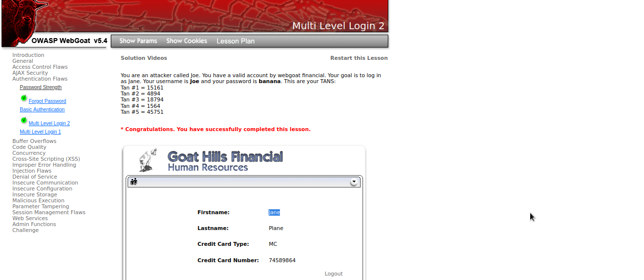Click green checkmark beside Multi Level Login 2
The width and height of the screenshot is (644, 280).
pyautogui.click(x=24, y=120)
